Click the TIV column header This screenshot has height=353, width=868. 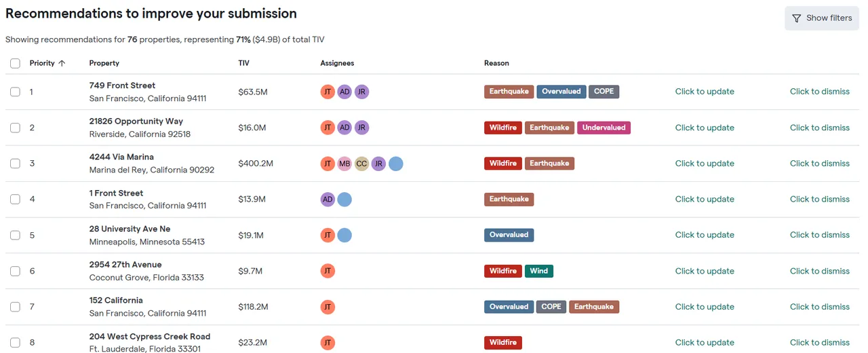pyautogui.click(x=243, y=63)
